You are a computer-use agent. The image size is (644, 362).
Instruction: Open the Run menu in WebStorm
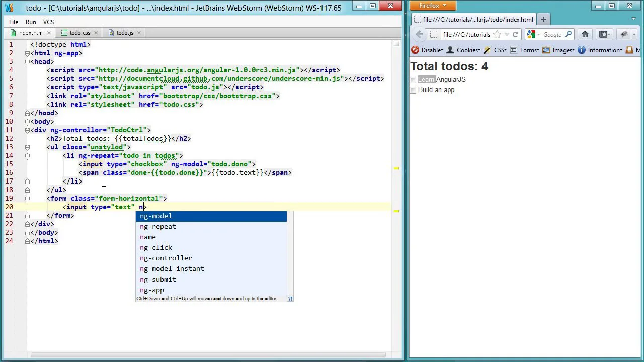pos(31,22)
